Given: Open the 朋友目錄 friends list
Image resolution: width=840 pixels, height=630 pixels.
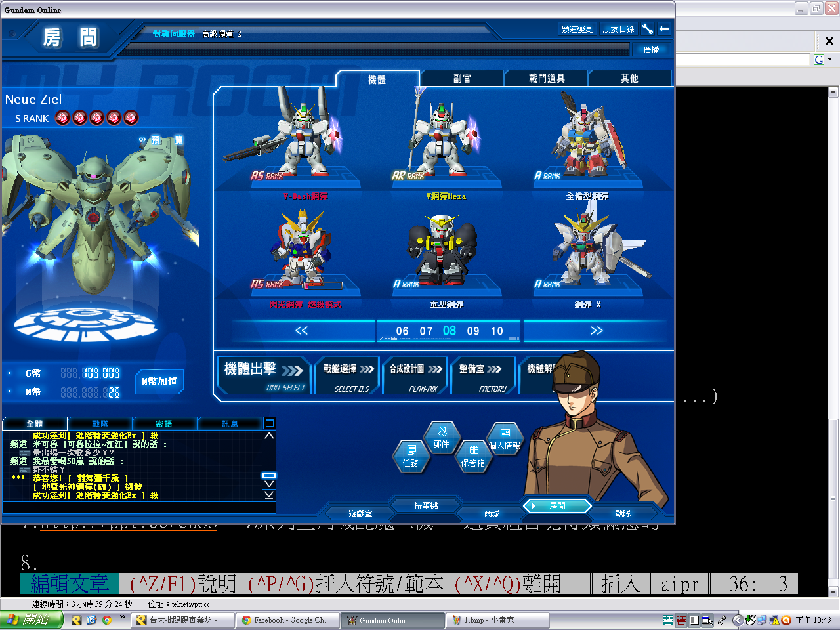Looking at the screenshot, I should [x=618, y=29].
